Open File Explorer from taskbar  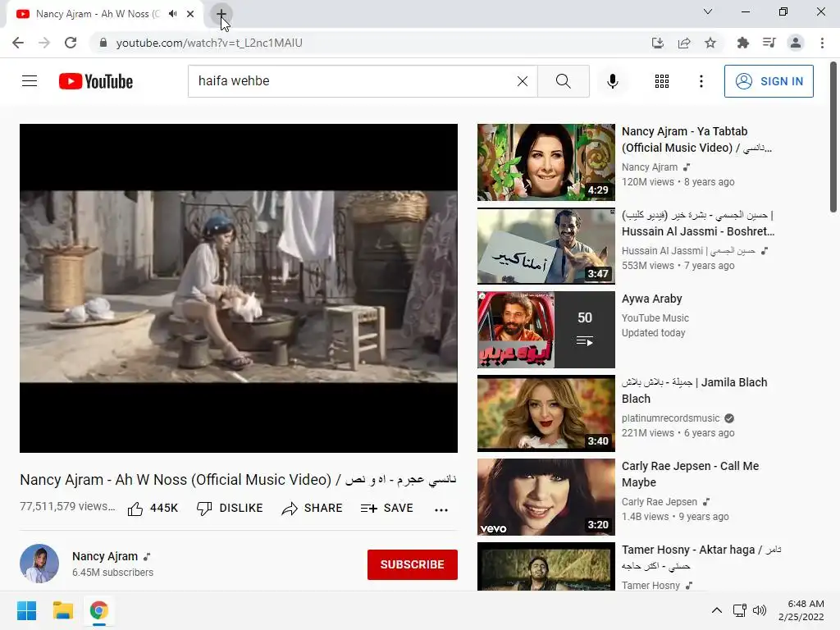[62, 610]
